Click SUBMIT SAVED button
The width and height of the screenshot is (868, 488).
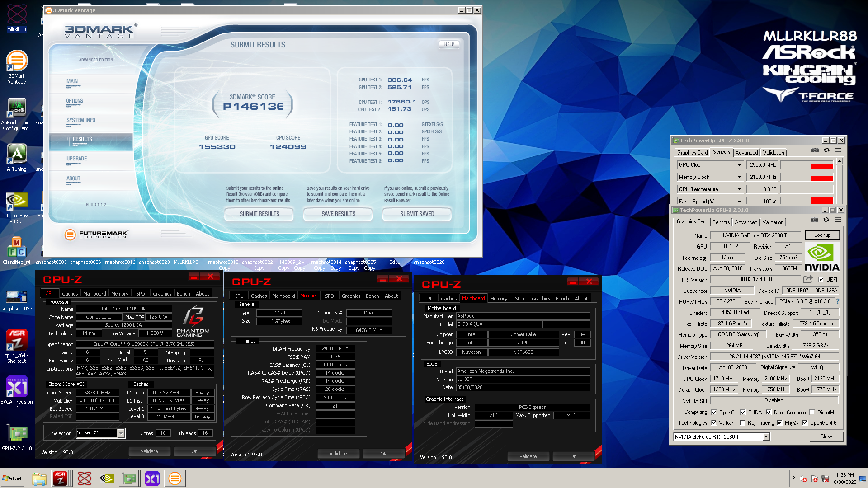tap(417, 214)
